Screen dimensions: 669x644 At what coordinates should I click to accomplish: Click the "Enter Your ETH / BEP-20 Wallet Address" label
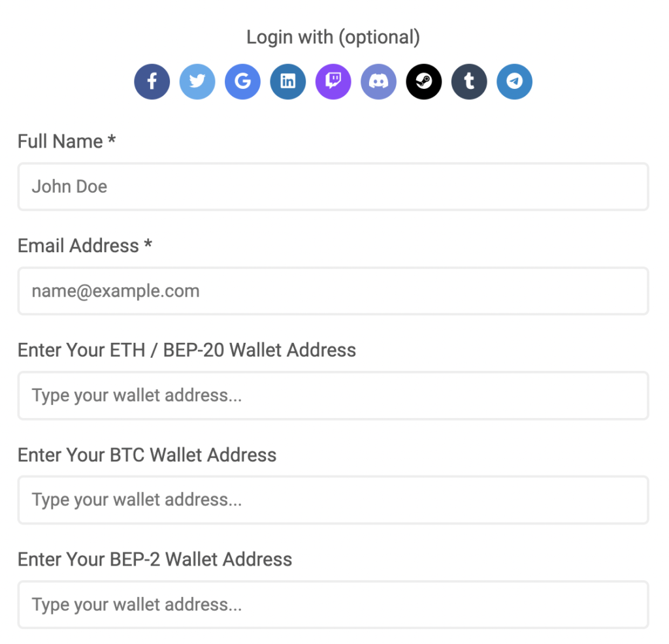[187, 350]
